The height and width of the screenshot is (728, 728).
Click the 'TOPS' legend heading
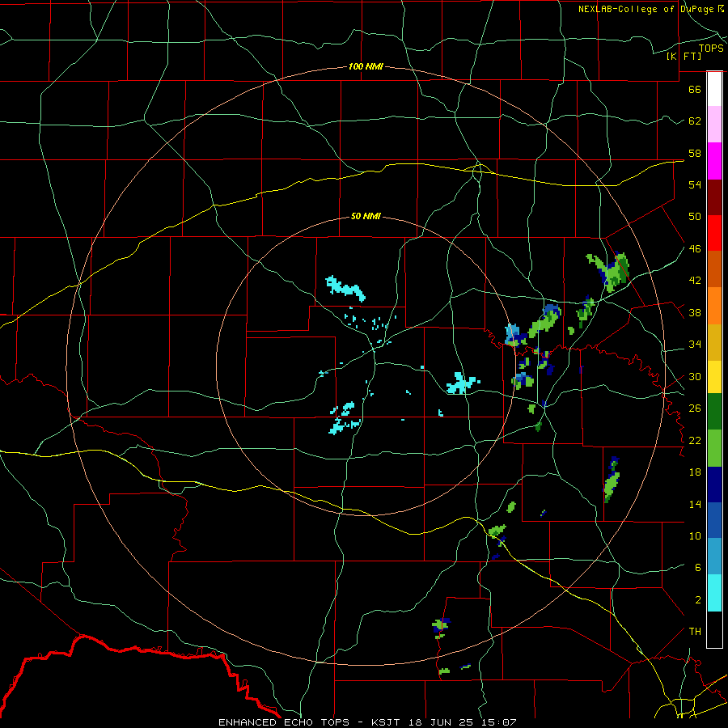pyautogui.click(x=711, y=49)
